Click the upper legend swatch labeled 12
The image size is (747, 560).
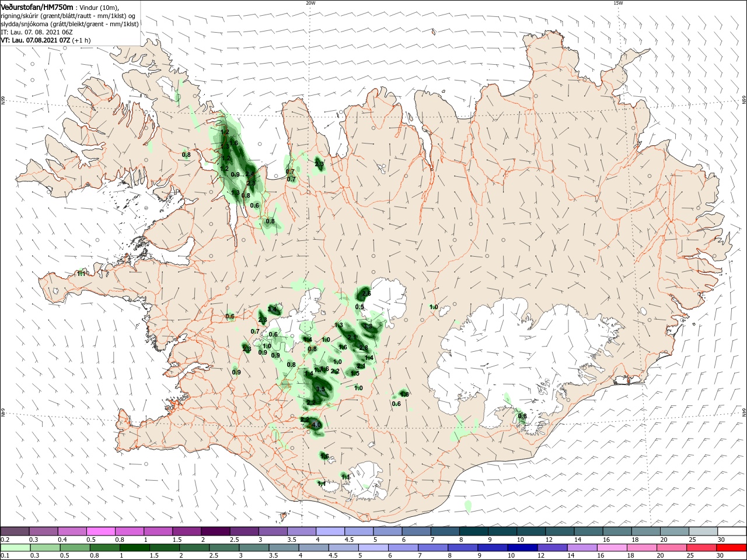(560, 531)
